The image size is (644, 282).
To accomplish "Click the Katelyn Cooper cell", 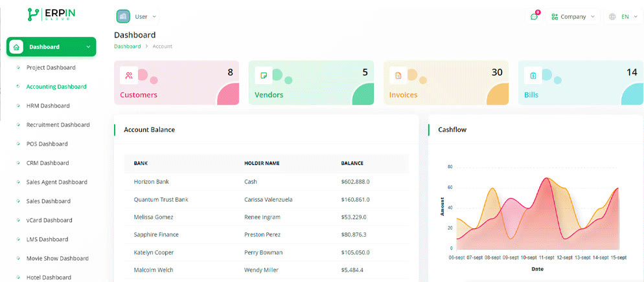I will tap(154, 252).
